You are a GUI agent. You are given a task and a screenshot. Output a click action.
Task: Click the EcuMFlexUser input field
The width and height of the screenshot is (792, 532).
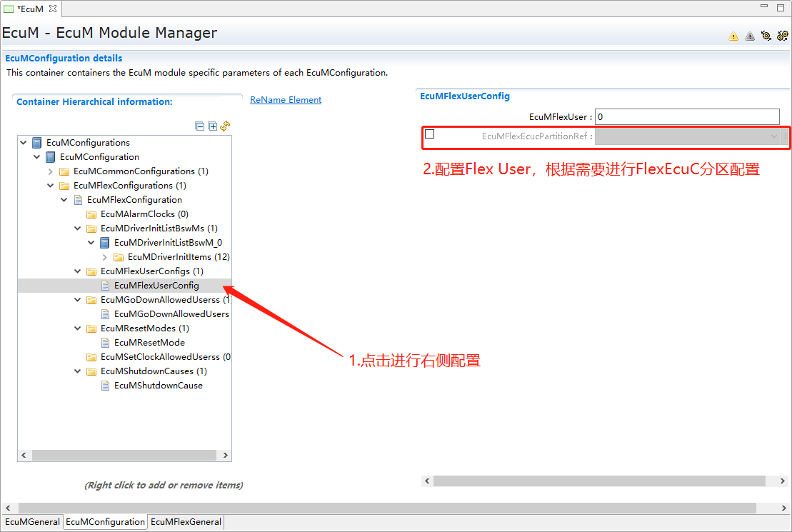687,116
